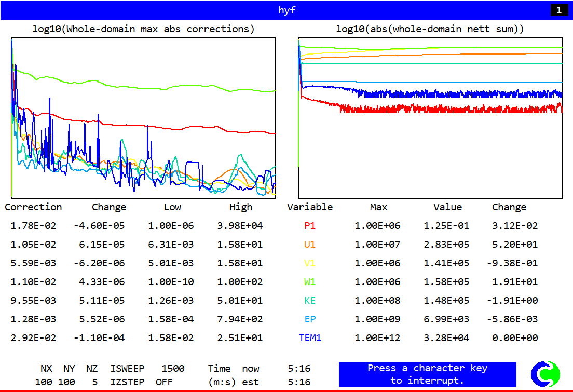Click the P1 Value 1.25E-01 entry
573x392 pixels.
coord(447,226)
